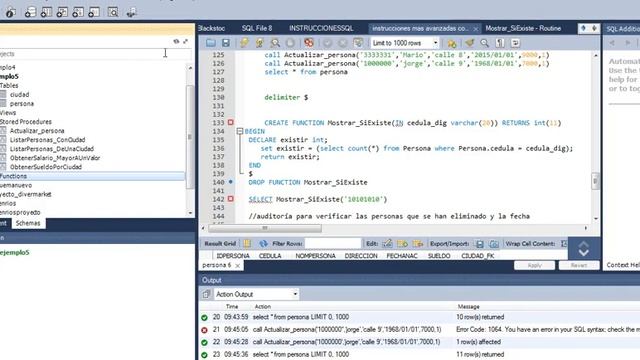Click the Filter Rows input field
The width and height of the screenshot is (640, 360).
coord(333,244)
